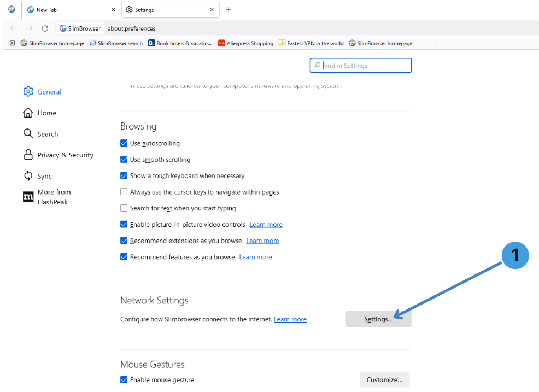This screenshot has width=539, height=392.
Task: Switch to the Settings tab
Action: pyautogui.click(x=171, y=10)
